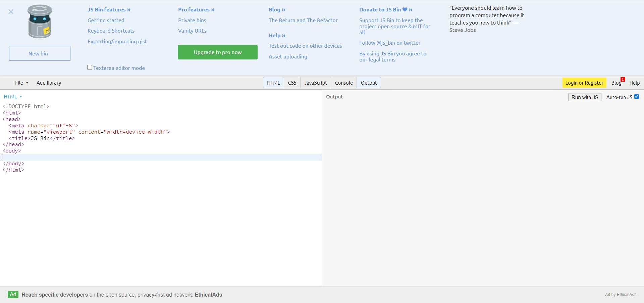The width and height of the screenshot is (644, 303).
Task: Click the opening <html> tag line
Action: pos(11,113)
